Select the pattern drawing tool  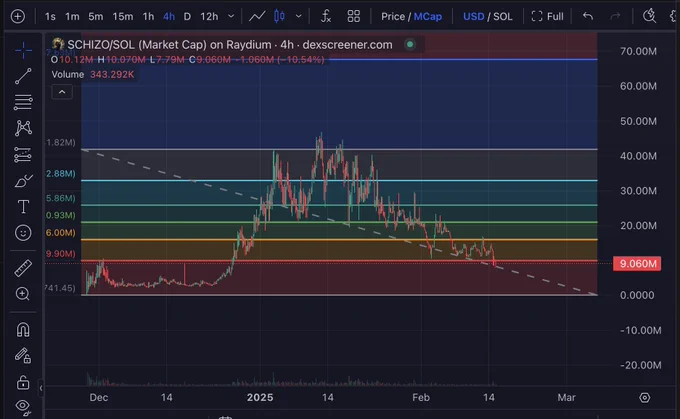(23, 128)
